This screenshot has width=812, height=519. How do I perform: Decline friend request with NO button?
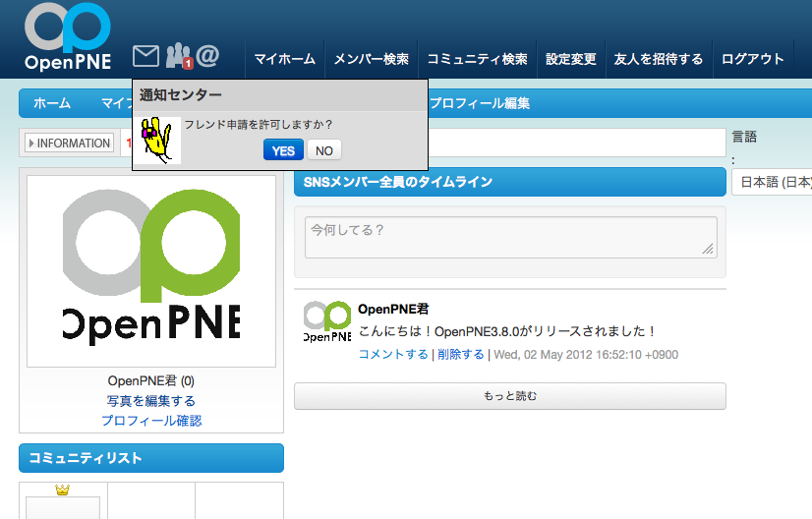323,150
